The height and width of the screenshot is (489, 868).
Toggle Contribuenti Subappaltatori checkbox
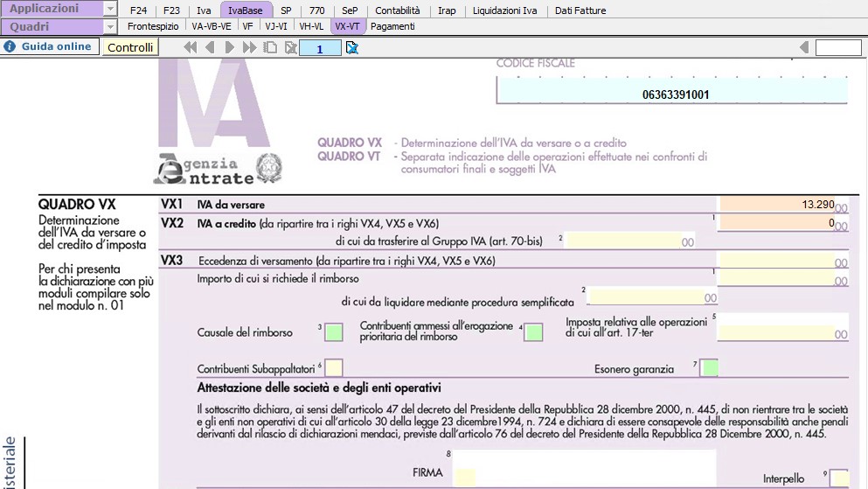334,367
